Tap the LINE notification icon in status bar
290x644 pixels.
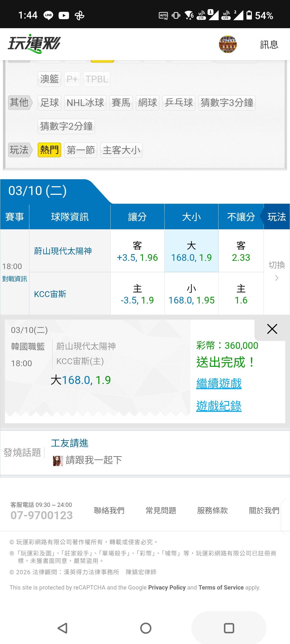(48, 15)
